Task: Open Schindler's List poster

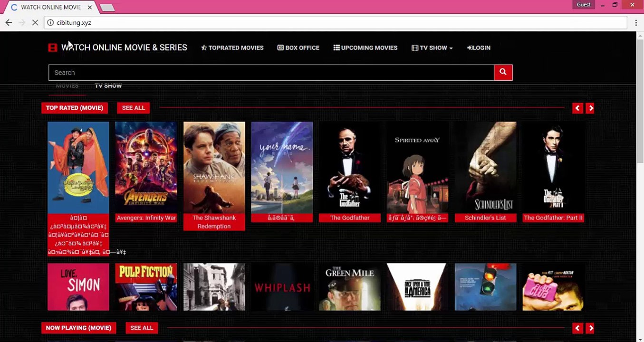Action: coord(485,167)
